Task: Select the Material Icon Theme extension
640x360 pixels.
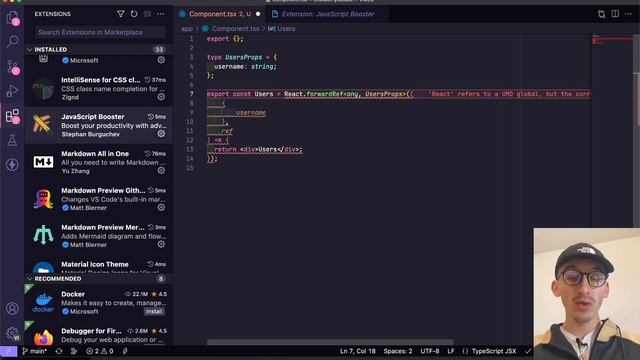Action: [x=98, y=264]
